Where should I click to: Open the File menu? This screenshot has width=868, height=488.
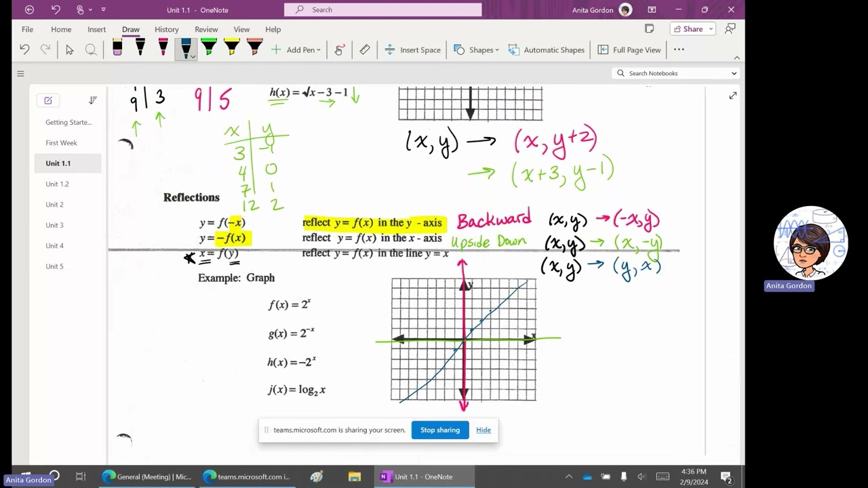coord(27,29)
